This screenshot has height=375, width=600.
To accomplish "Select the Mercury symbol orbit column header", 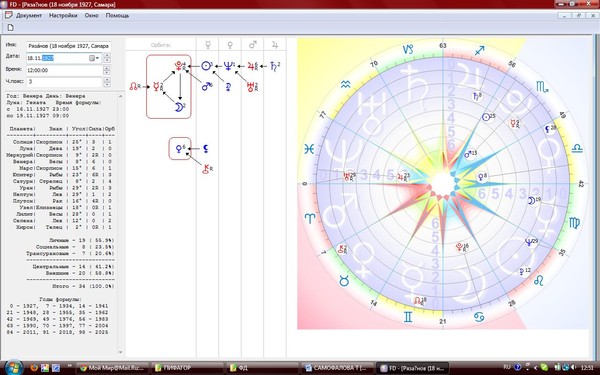I will pyautogui.click(x=208, y=45).
